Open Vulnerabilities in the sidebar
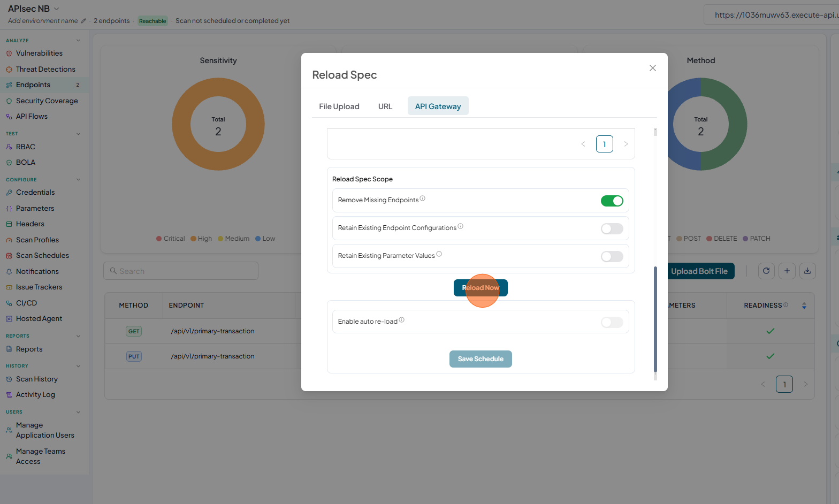 pos(39,54)
